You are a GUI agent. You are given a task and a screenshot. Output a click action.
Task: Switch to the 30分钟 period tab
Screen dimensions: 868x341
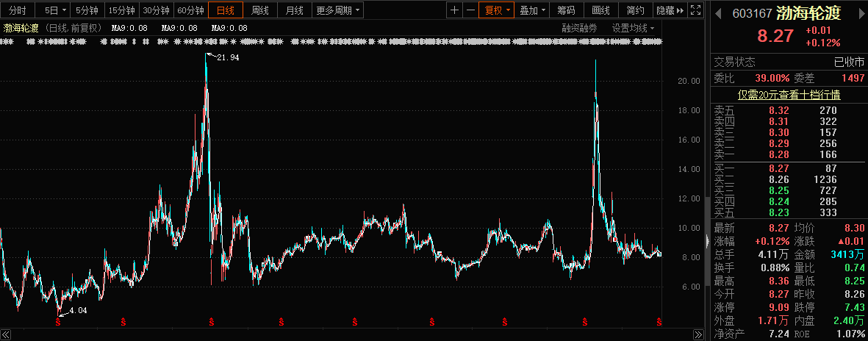pyautogui.click(x=156, y=10)
